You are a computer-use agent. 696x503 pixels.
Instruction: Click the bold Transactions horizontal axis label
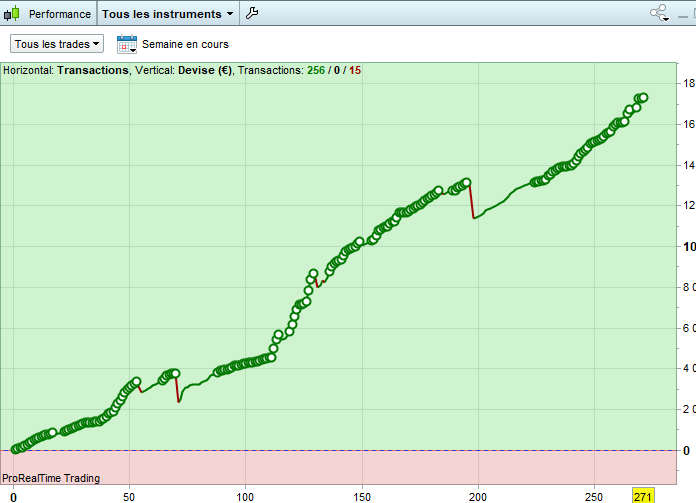pyautogui.click(x=93, y=70)
